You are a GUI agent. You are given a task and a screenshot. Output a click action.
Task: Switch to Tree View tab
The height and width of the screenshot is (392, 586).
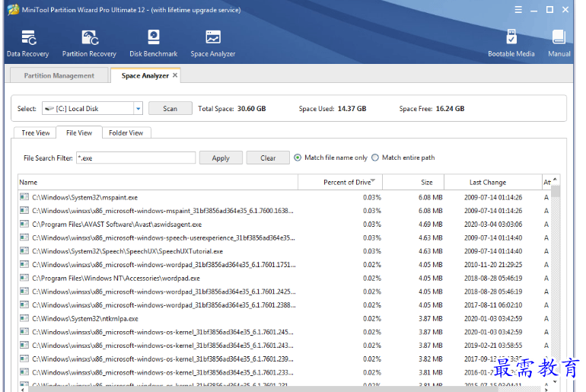click(x=36, y=133)
